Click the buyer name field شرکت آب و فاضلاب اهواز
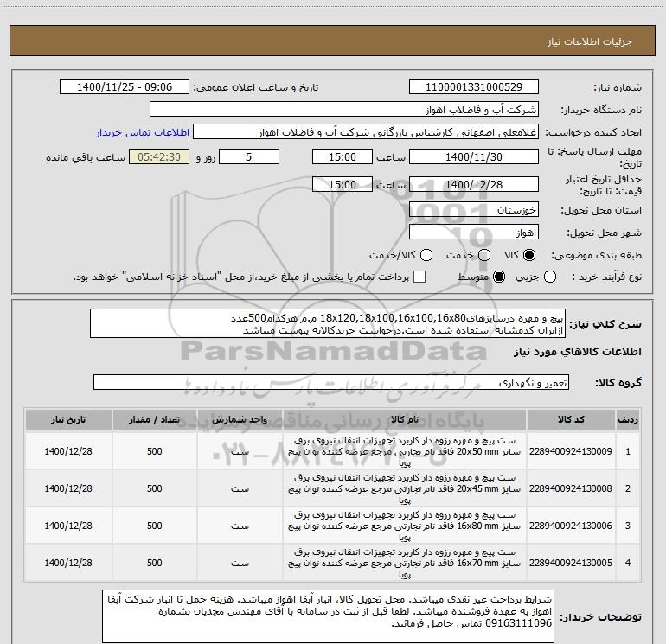Screen dimensions: 666x644 pos(344,110)
